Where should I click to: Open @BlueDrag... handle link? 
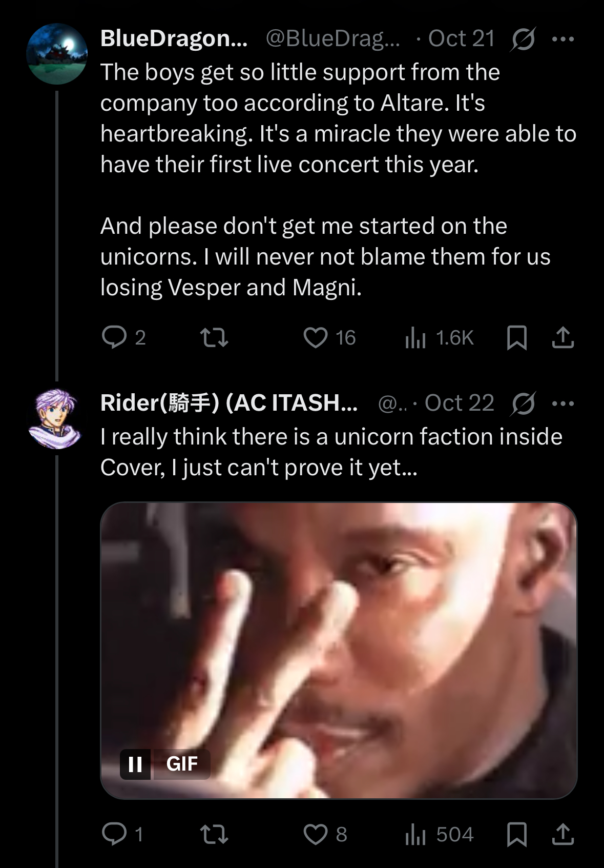[332, 38]
